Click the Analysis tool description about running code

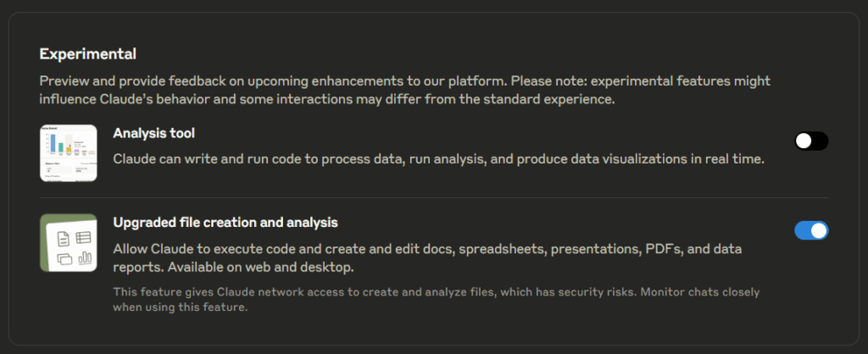click(438, 158)
